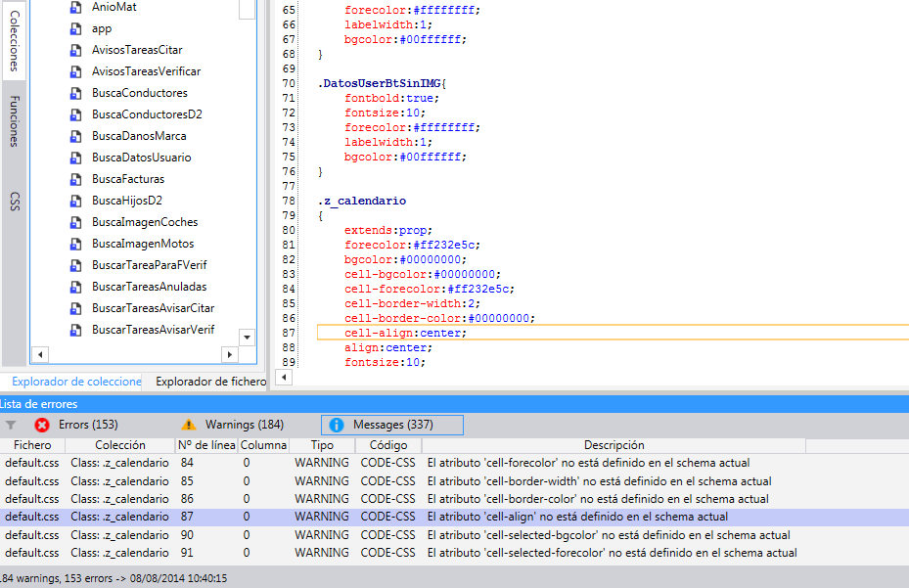
Task: Select the AvisosTareasVerificar collection
Action: [x=146, y=71]
